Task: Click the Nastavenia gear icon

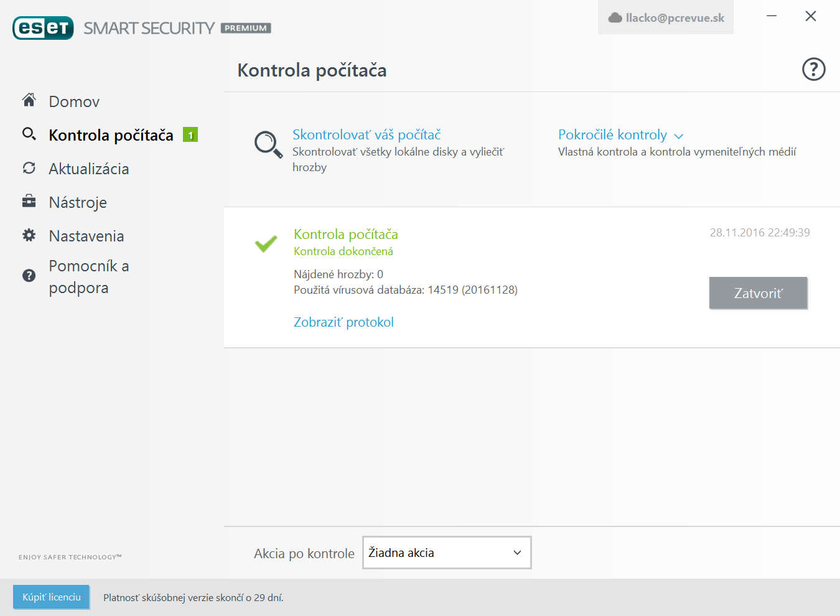Action: pyautogui.click(x=29, y=235)
